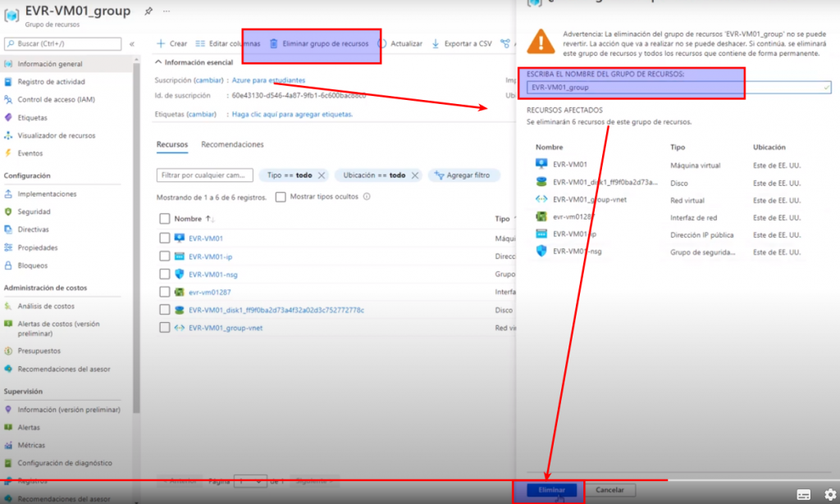
Task: Collapse the Información esencial section
Action: pyautogui.click(x=194, y=62)
